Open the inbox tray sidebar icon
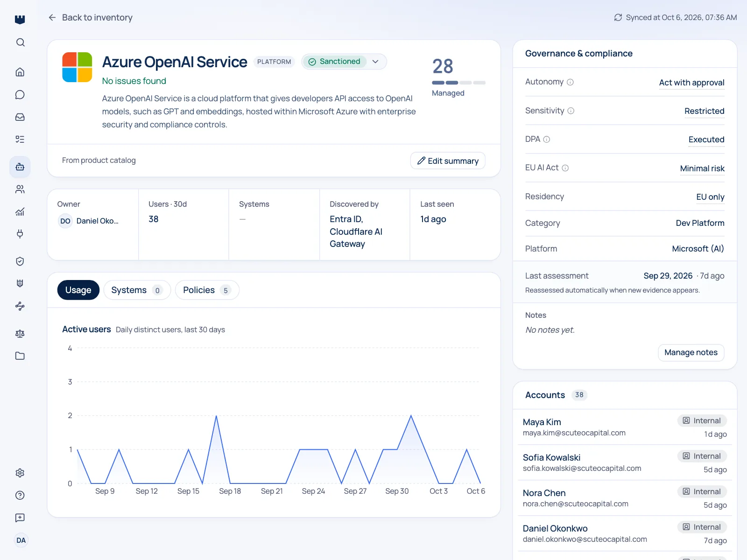The image size is (747, 560). click(x=20, y=117)
